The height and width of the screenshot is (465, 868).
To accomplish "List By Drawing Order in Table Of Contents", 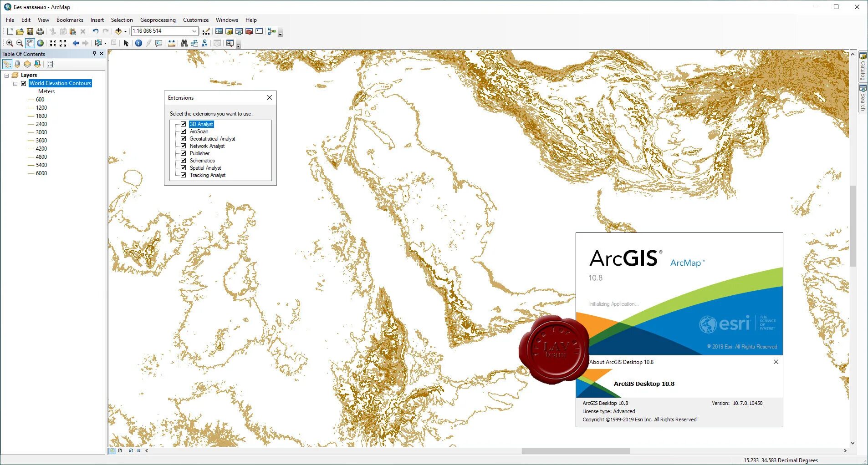I will tap(7, 64).
